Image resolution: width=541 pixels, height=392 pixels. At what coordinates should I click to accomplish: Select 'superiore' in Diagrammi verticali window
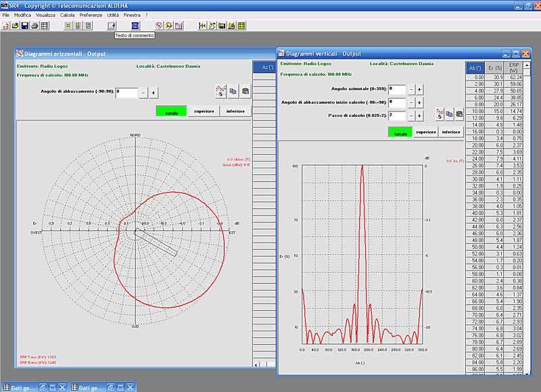pyautogui.click(x=425, y=132)
